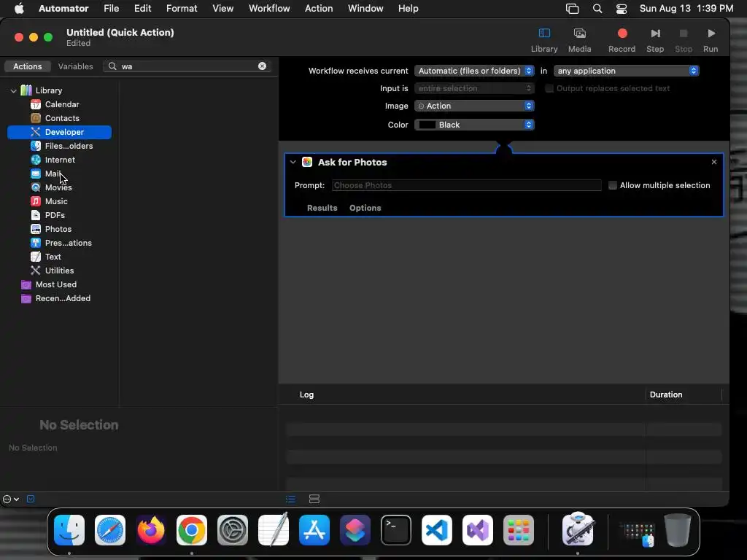Open the Media browser
Screen dimensions: 747x560
[579, 40]
